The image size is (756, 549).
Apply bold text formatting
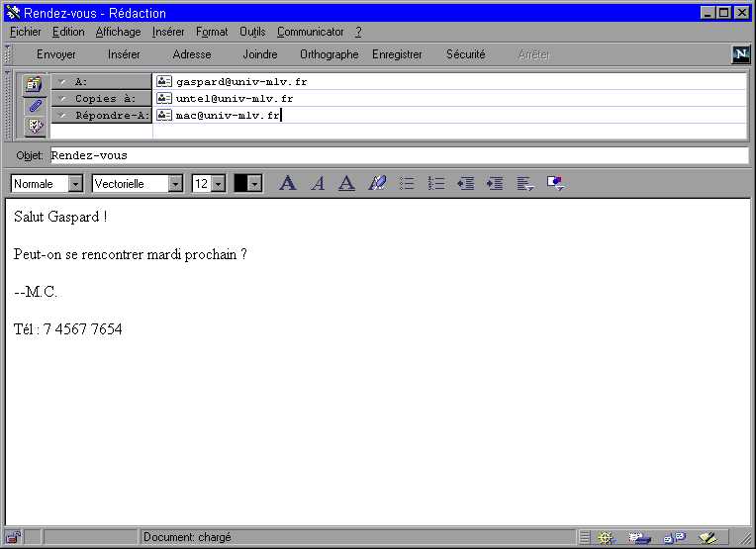pyautogui.click(x=288, y=183)
